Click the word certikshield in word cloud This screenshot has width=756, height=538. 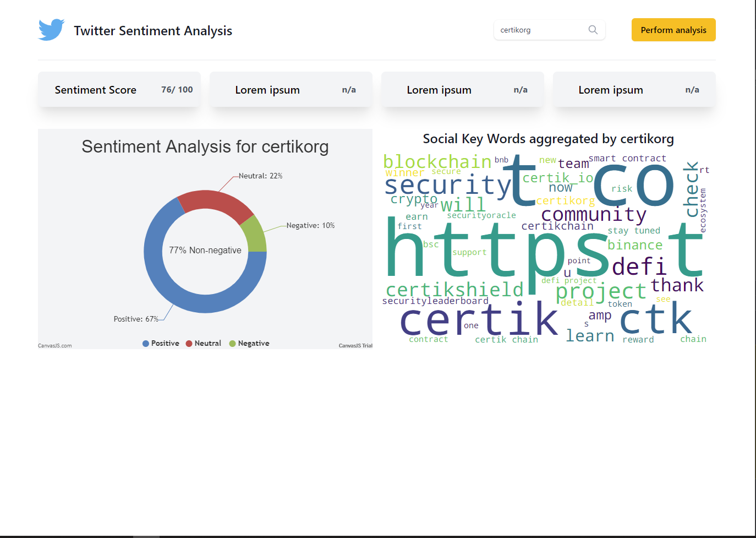(x=454, y=290)
